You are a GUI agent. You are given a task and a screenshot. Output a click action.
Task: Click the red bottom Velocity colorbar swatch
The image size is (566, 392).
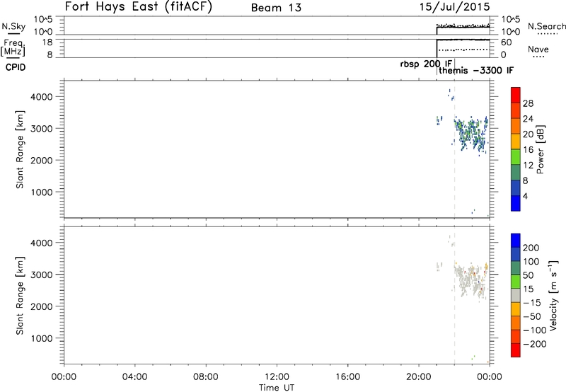(516, 350)
